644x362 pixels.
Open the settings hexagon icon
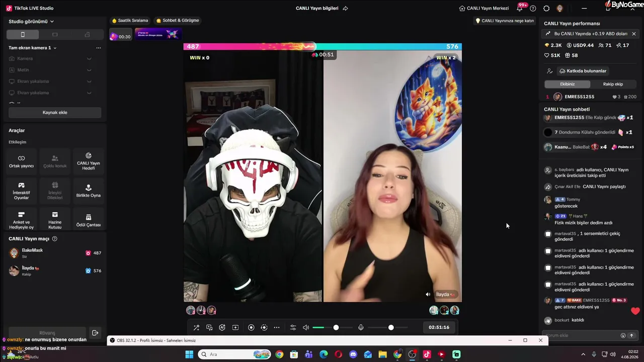[546, 9]
